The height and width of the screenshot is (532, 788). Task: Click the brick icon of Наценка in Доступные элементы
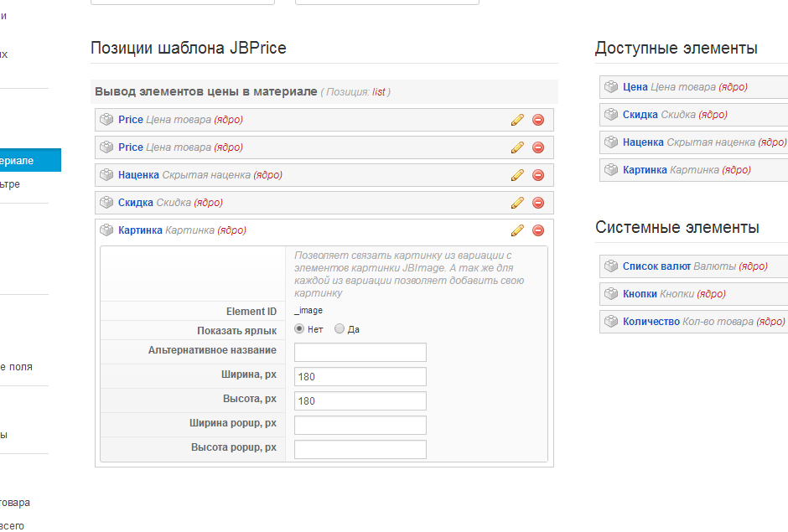611,142
